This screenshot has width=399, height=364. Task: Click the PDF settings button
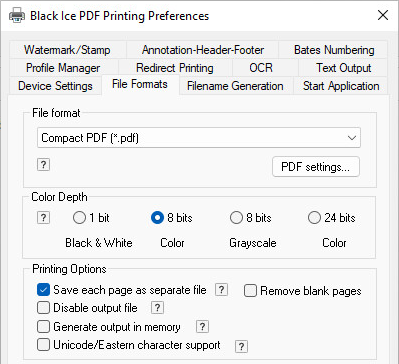[x=316, y=167]
